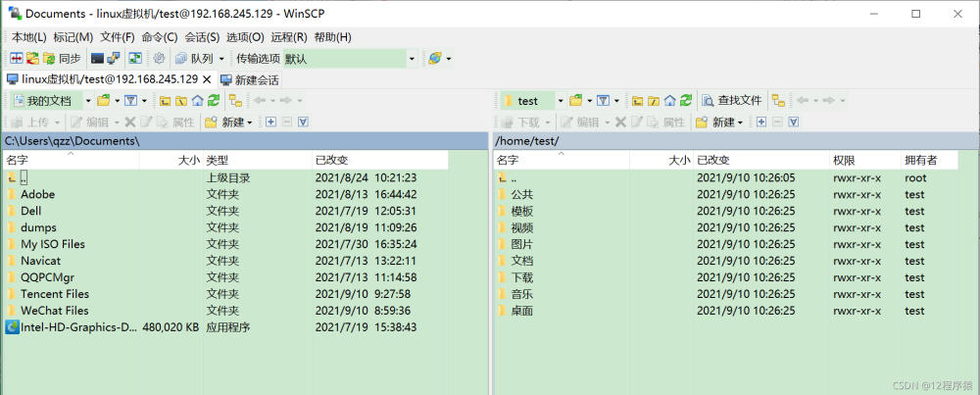Open the 会话(S) menu

[x=202, y=37]
